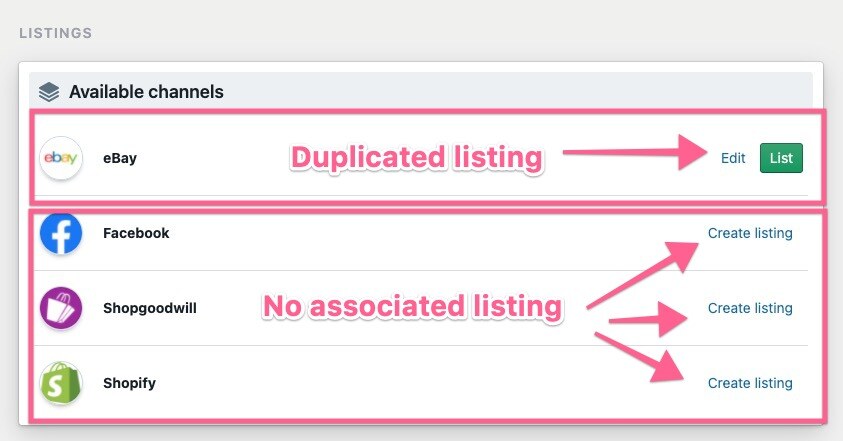
Task: Click the Facebook channel icon
Action: coord(61,233)
